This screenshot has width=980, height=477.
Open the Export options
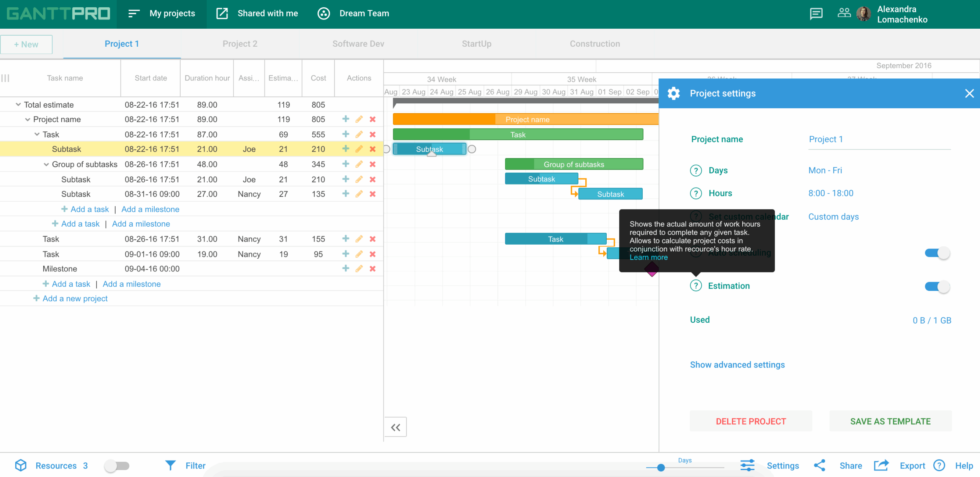click(881, 466)
